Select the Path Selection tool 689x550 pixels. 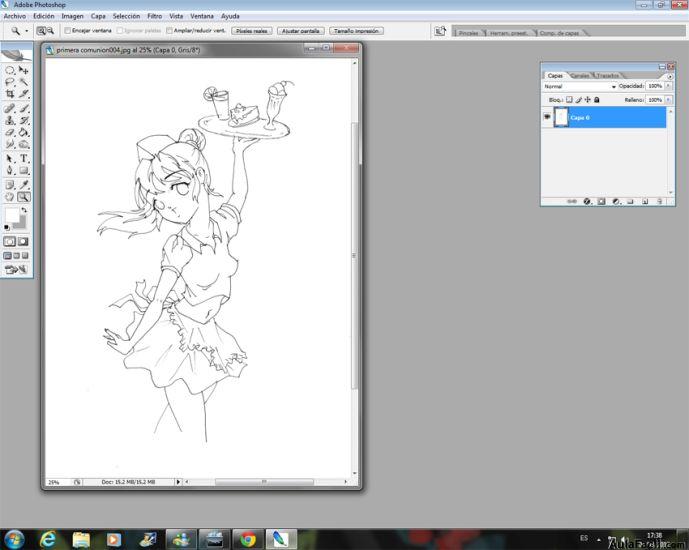click(10, 158)
